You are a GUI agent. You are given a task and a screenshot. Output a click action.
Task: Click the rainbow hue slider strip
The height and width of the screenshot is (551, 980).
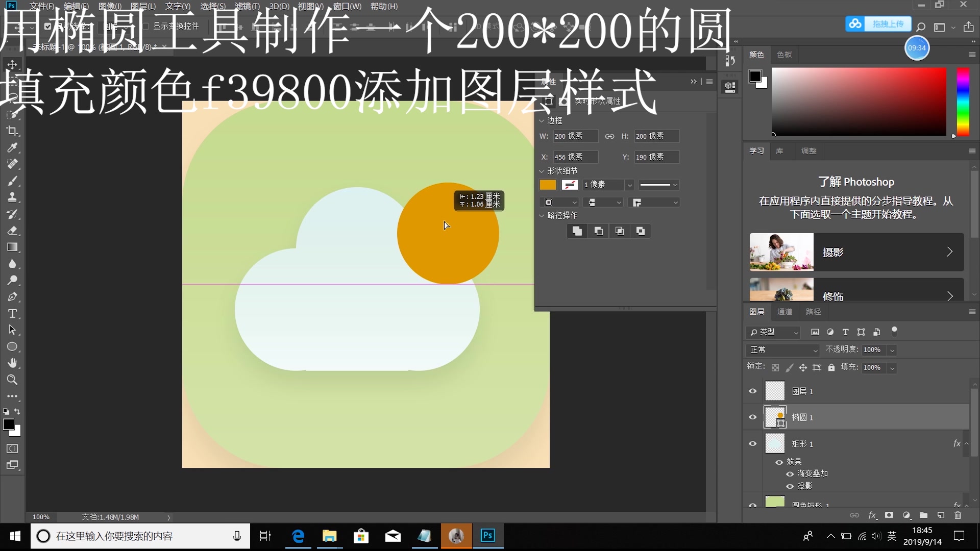click(963, 102)
